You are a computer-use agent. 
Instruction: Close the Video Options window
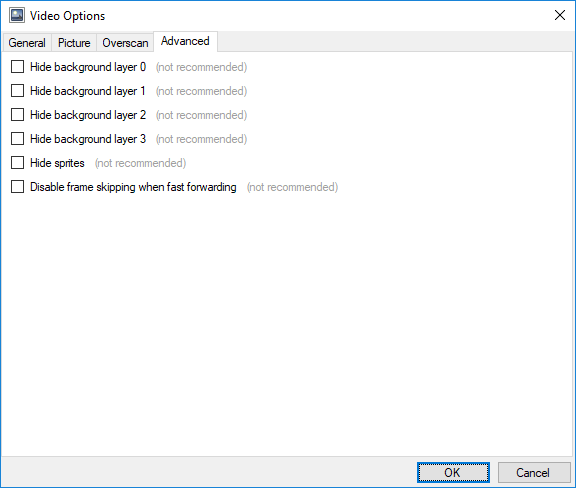[x=560, y=15]
